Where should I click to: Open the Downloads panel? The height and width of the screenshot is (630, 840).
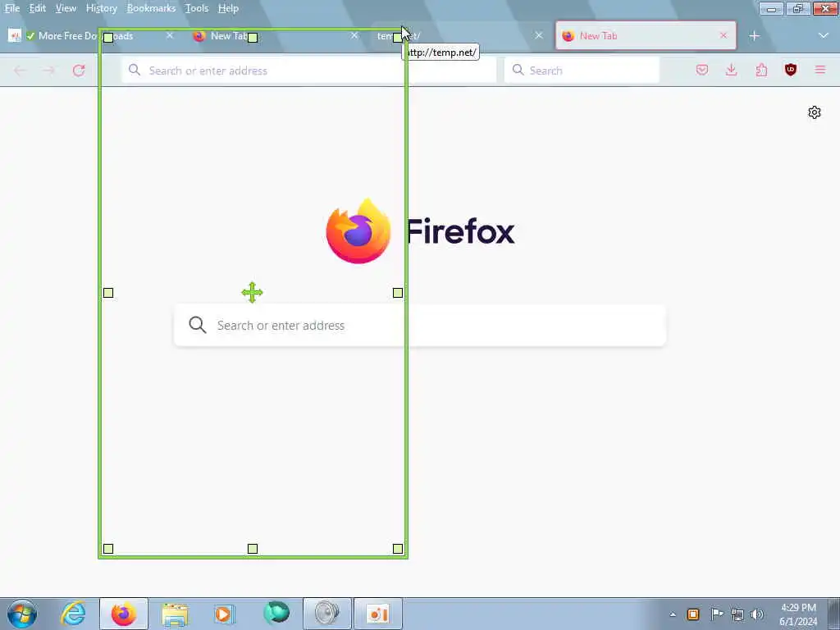(x=731, y=71)
